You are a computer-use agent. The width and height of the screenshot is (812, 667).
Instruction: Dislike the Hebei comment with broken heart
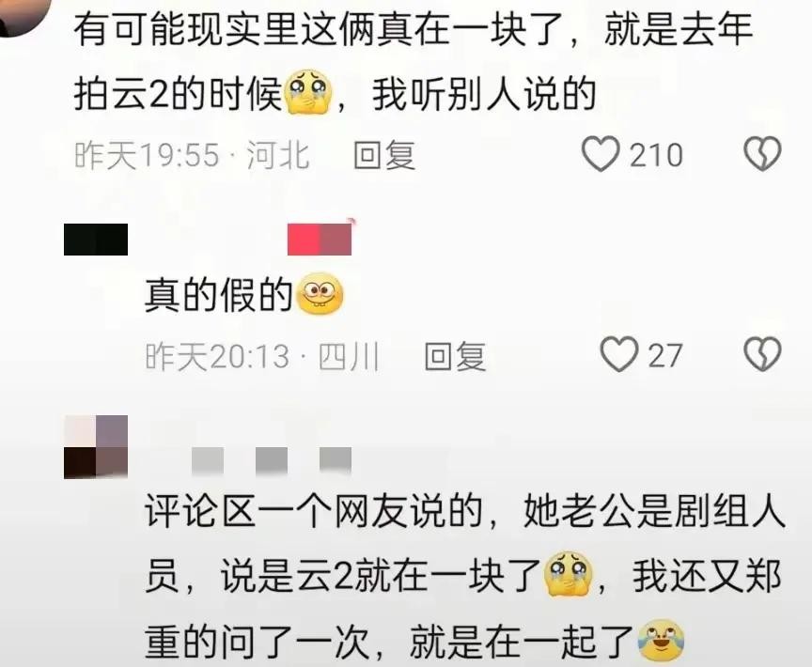762,154
